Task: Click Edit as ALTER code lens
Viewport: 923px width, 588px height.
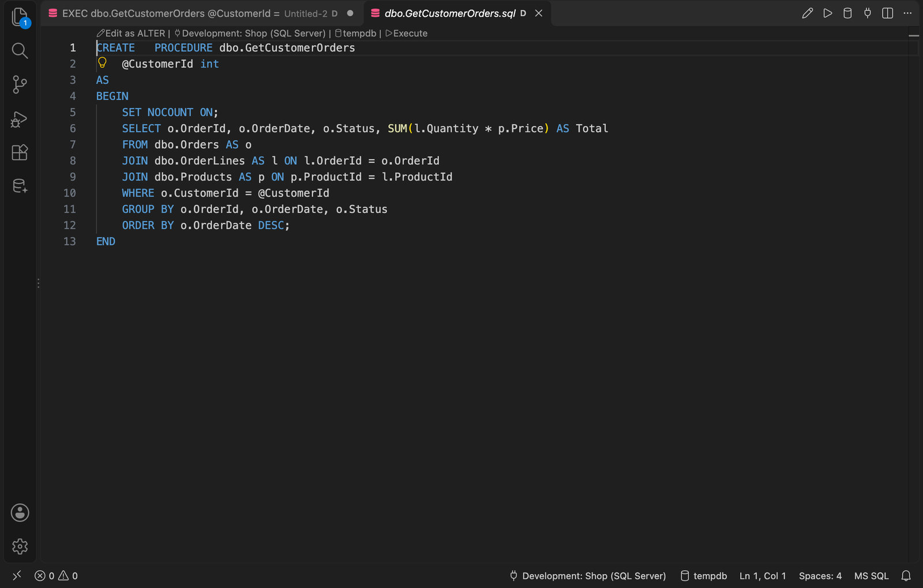Action: pyautogui.click(x=131, y=33)
